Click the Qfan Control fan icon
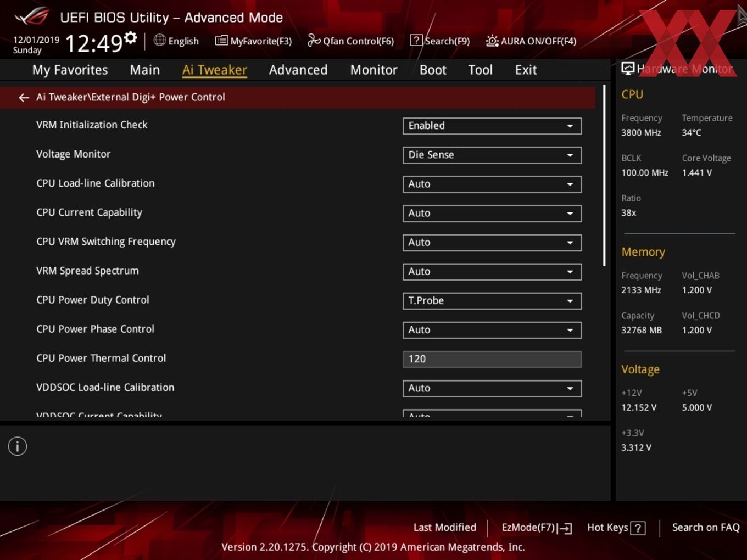The image size is (747, 560). [x=314, y=40]
